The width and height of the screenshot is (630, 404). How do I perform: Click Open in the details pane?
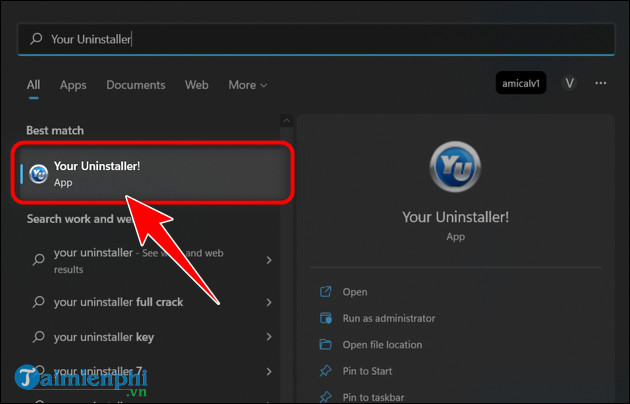(355, 292)
